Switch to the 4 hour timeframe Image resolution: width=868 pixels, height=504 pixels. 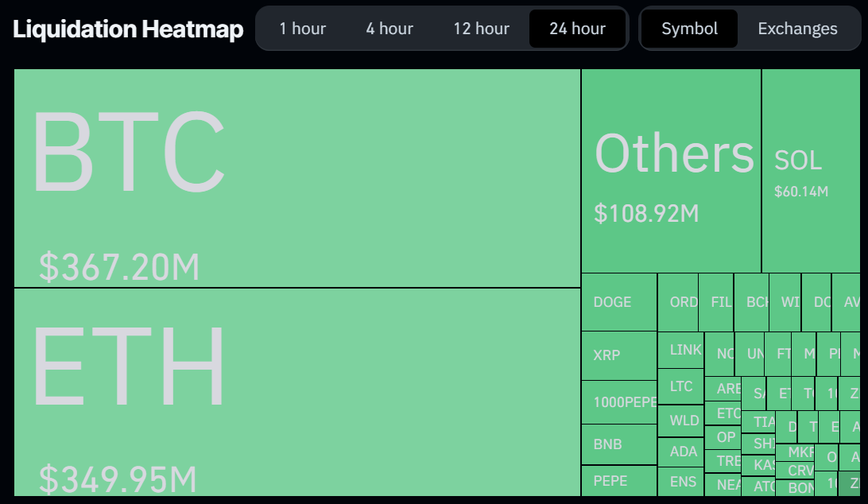pos(389,29)
